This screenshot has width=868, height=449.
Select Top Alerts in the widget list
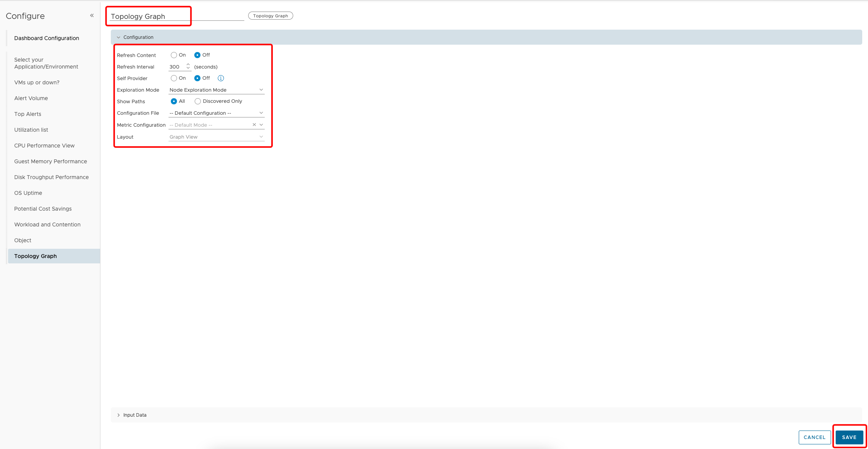coord(27,114)
